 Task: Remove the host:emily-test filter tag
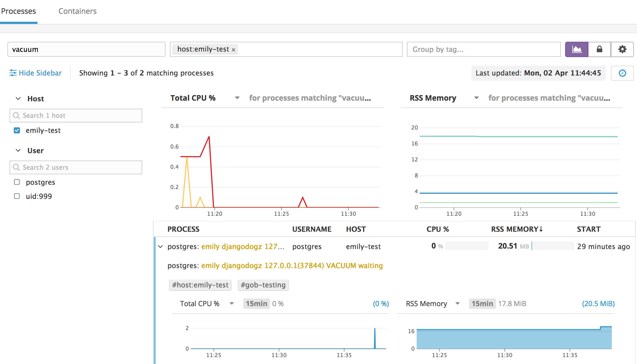pos(233,49)
